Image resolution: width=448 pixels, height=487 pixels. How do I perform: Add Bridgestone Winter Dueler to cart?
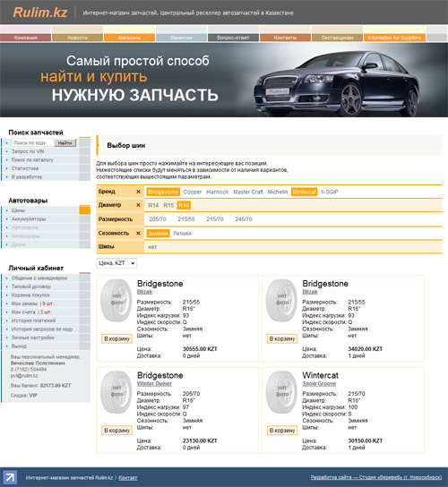[x=116, y=431]
